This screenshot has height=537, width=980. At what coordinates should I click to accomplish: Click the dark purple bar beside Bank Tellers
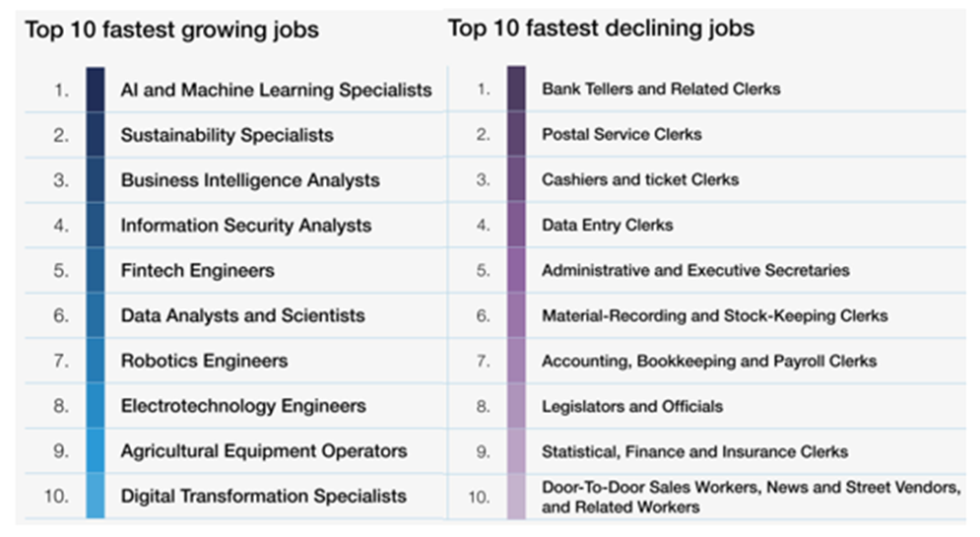pos(516,88)
